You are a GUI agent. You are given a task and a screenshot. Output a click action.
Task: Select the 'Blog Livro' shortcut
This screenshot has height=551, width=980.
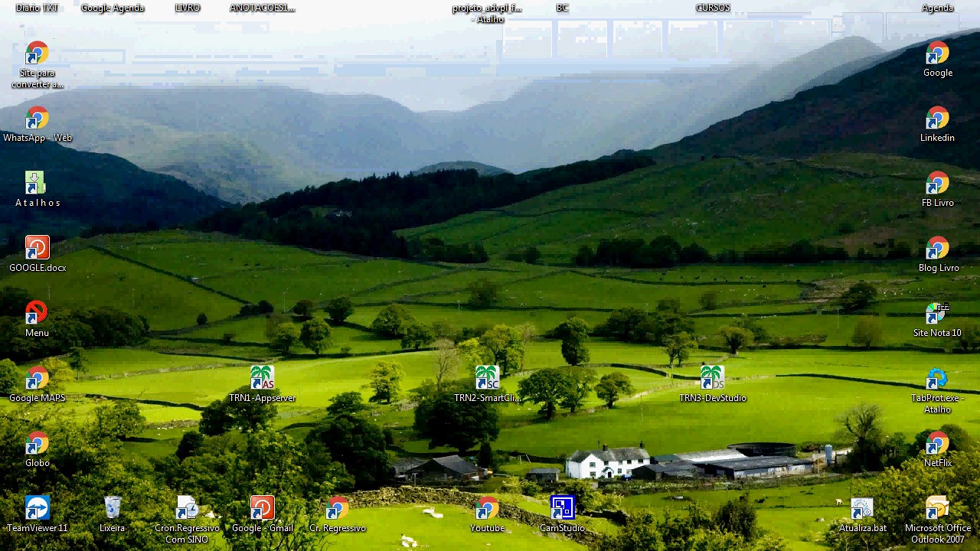click(x=937, y=249)
